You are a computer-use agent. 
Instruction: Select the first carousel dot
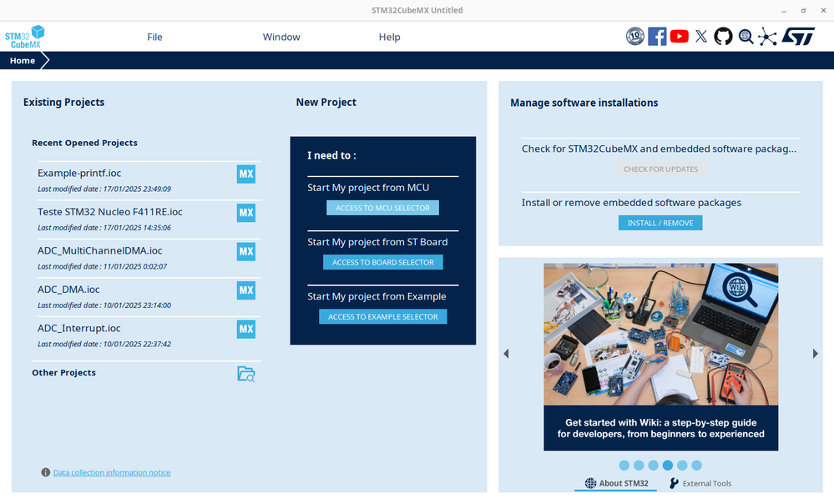[x=624, y=465]
